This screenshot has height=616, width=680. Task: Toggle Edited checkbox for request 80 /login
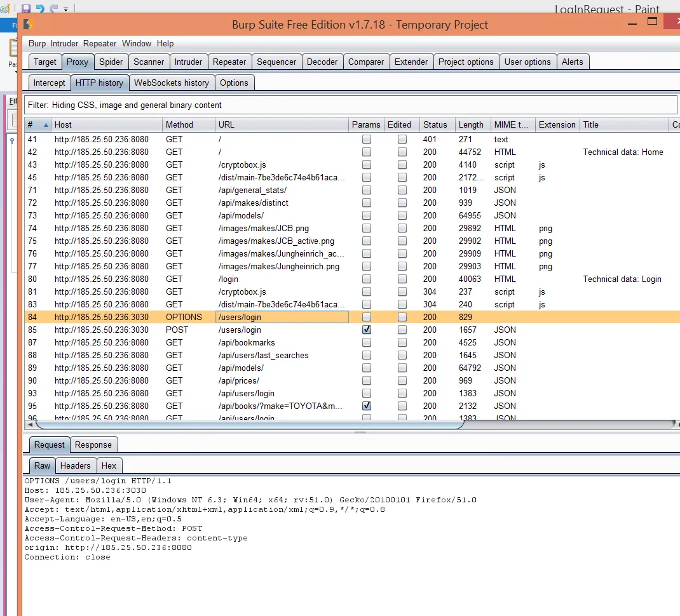pyautogui.click(x=402, y=279)
